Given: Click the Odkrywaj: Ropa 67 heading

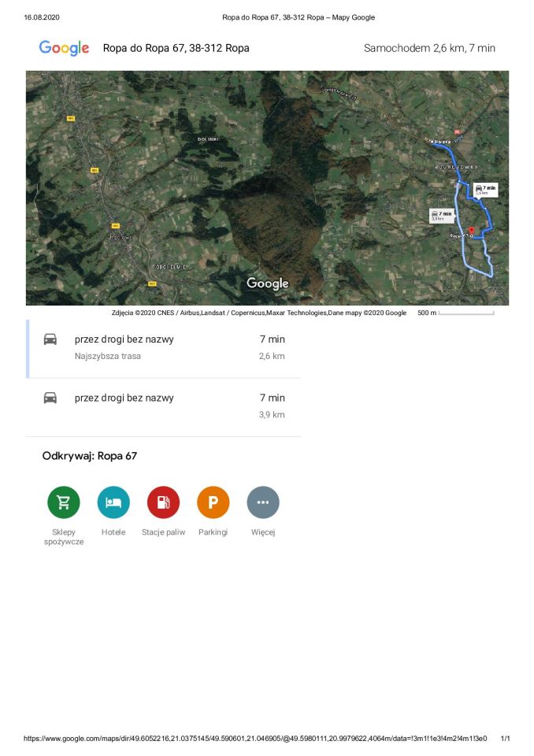Looking at the screenshot, I should [90, 456].
